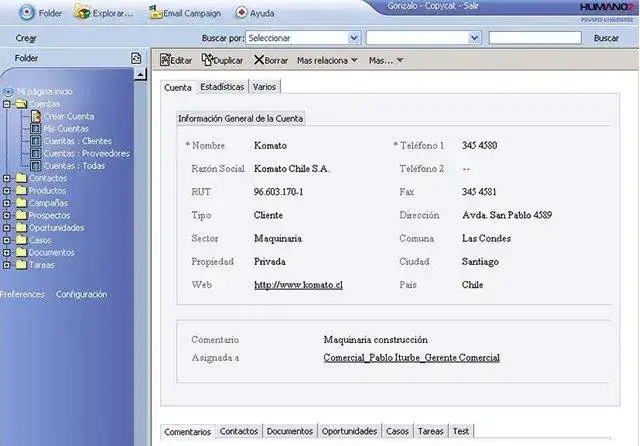Screen dimensions: 640x446
Task: Click the Crear Cuenta document icon
Action: tap(36, 116)
